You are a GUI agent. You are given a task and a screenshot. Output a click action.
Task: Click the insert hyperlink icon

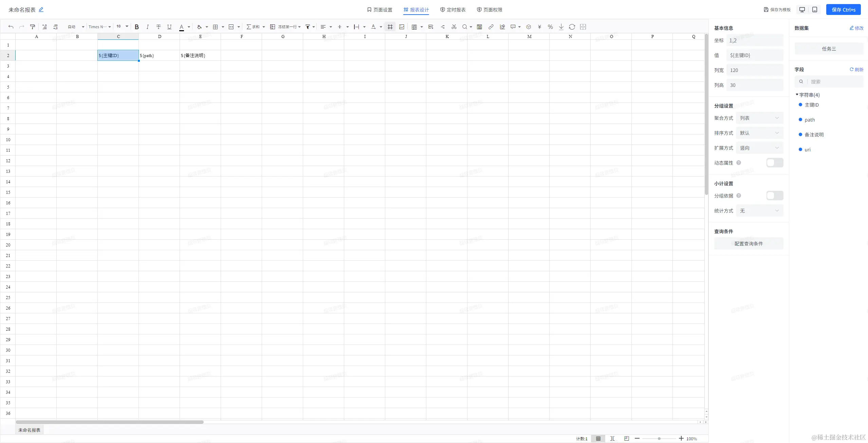coord(491,27)
